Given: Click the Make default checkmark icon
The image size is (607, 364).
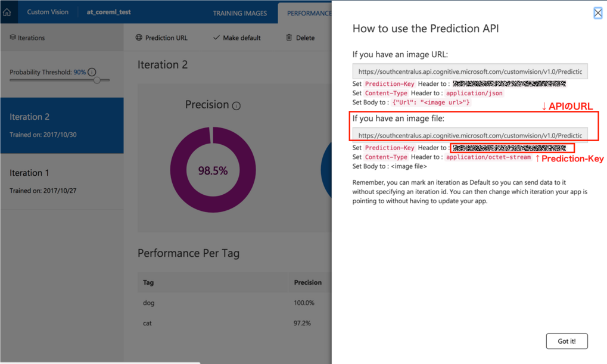Looking at the screenshot, I should click(x=217, y=37).
